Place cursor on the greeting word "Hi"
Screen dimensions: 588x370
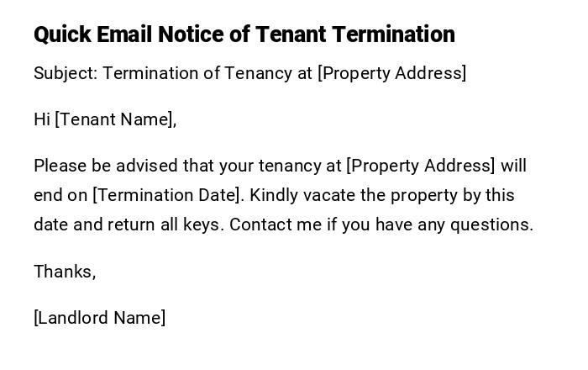[x=42, y=119]
